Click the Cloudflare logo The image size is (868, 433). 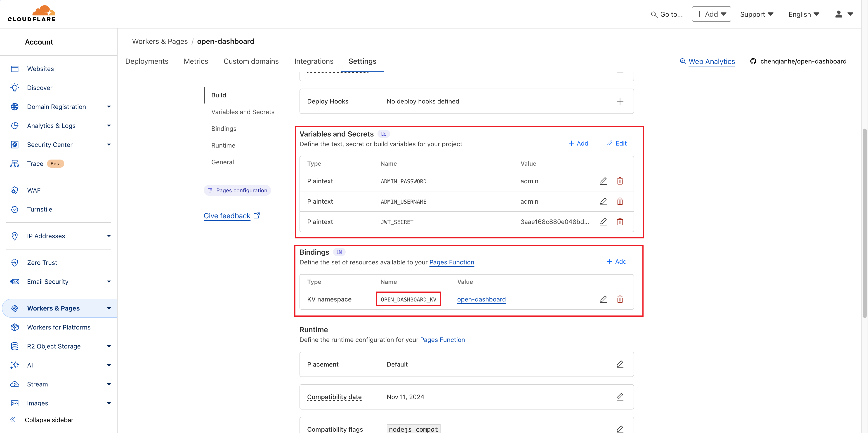[32, 14]
